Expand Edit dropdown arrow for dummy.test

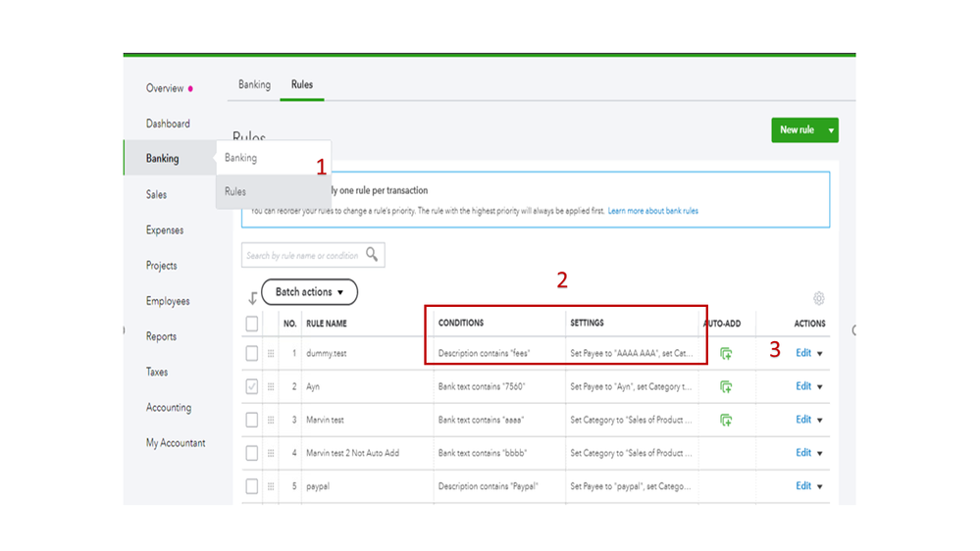click(x=820, y=354)
